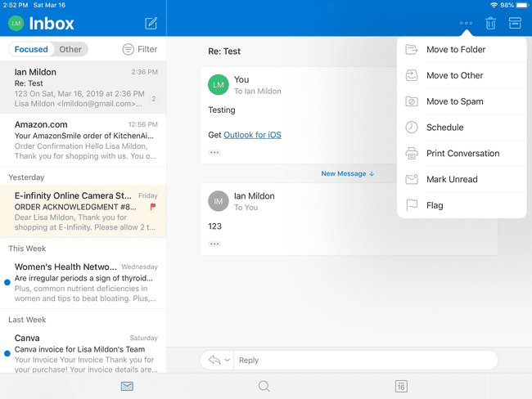The height and width of the screenshot is (399, 532).
Task: Tap the Filter label
Action: click(147, 50)
